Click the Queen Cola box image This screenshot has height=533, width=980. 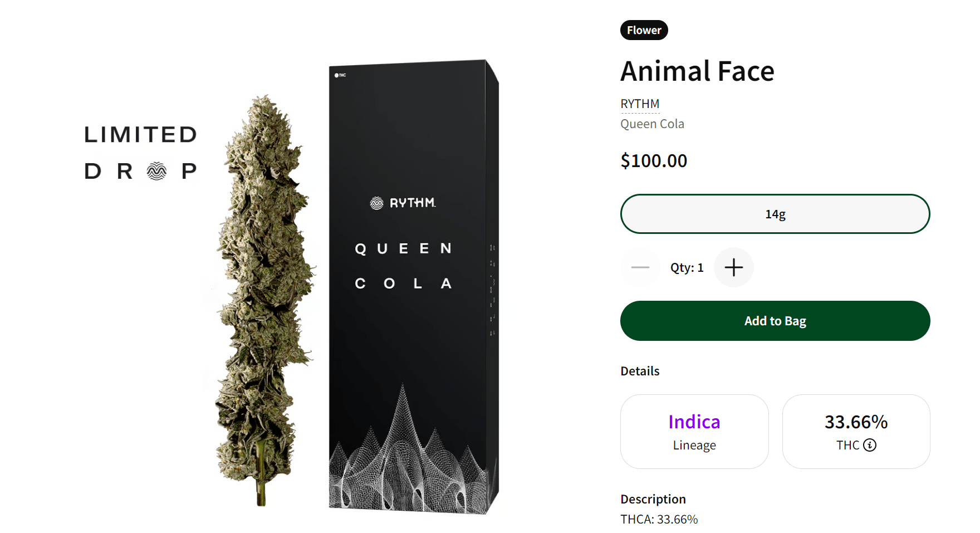(413, 287)
